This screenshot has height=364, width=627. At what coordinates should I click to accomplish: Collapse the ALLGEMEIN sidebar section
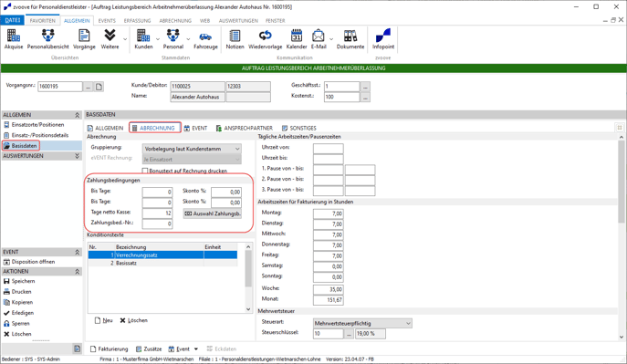click(78, 115)
